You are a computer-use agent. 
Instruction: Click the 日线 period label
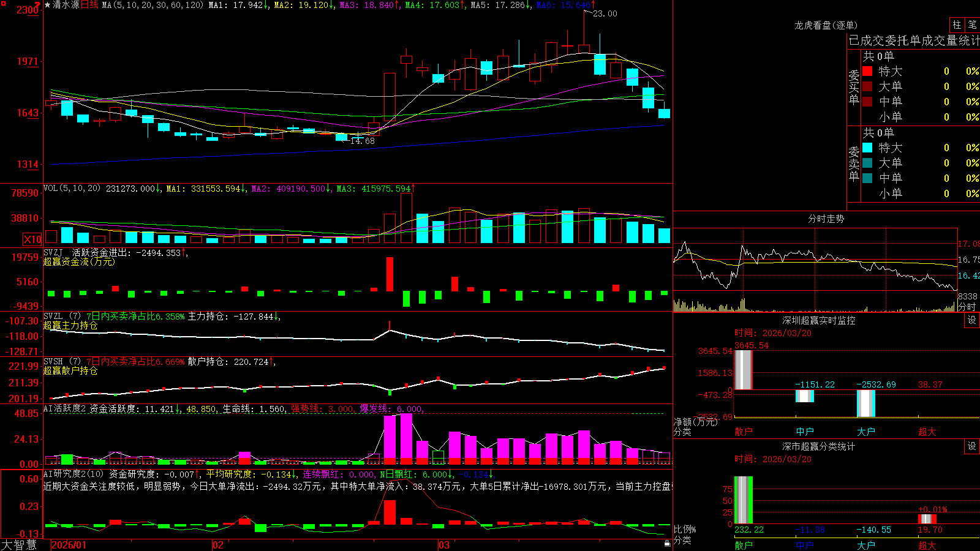coord(89,5)
